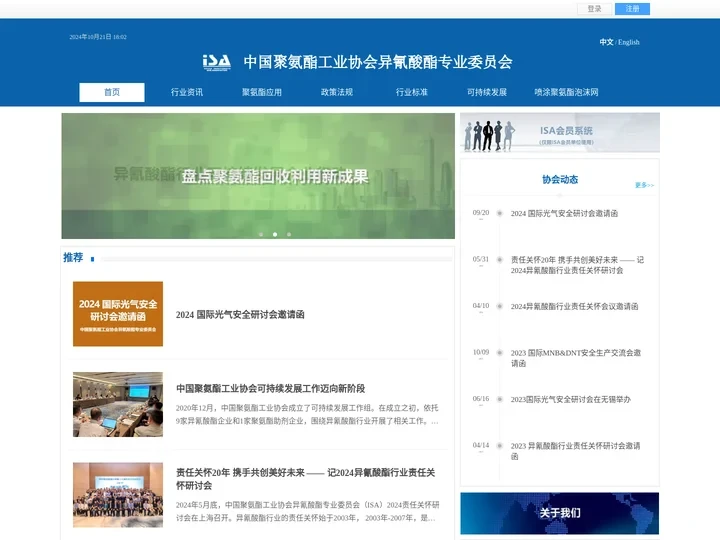The width and height of the screenshot is (720, 540).
Task: Open article 中国聚氨酯工业协会可持续发展工作迈向新阶段
Action: point(270,388)
